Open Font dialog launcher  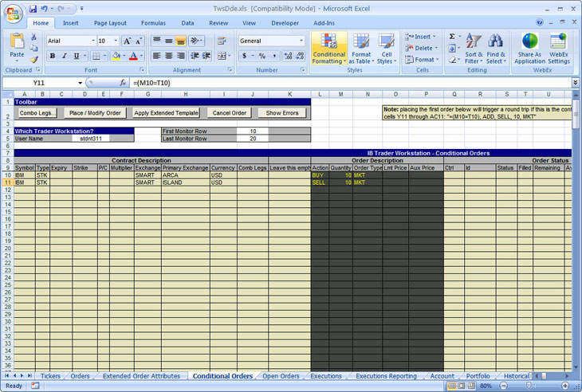coord(142,70)
